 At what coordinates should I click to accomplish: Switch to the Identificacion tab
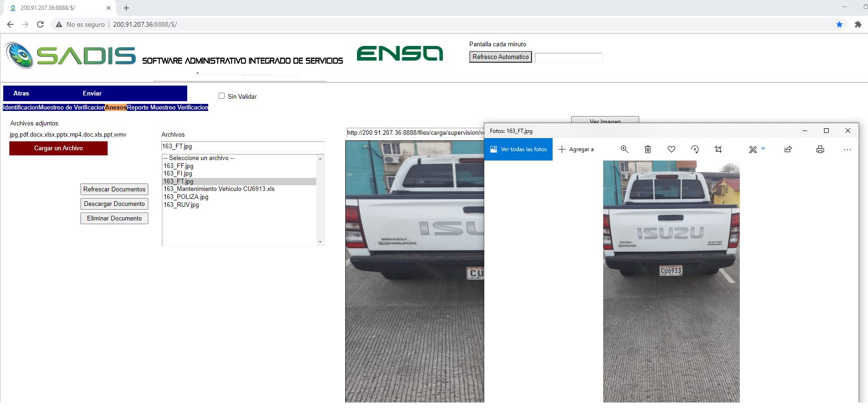tap(21, 108)
